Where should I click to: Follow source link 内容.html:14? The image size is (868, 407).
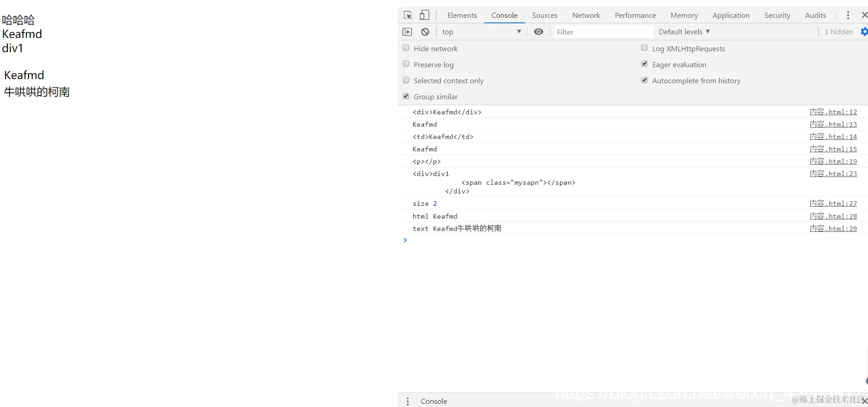(x=833, y=136)
